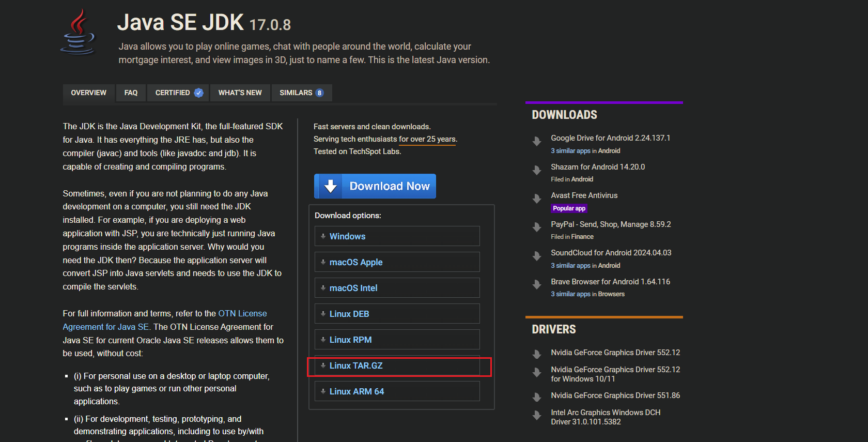The image size is (868, 442).
Task: Click '3 similar apps' under Google Drive
Action: click(x=570, y=151)
